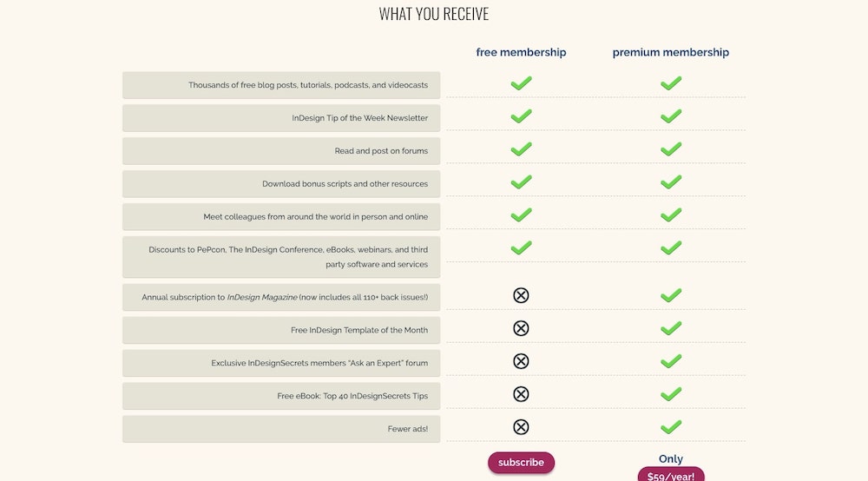The image size is (868, 481).
Task: Click premium checkmark for Ask an Expert forum
Action: click(671, 361)
